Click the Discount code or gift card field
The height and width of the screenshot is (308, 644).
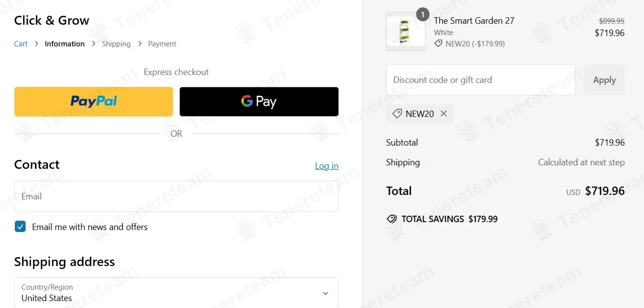coord(481,80)
